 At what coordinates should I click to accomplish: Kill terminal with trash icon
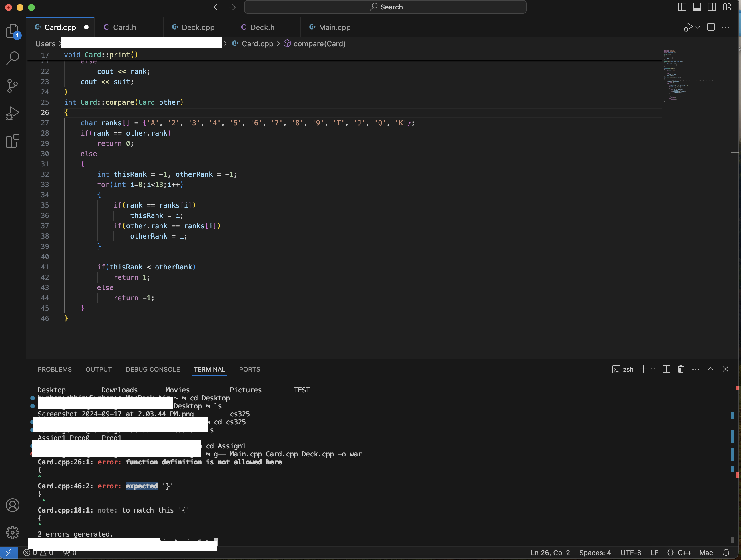[x=680, y=369]
